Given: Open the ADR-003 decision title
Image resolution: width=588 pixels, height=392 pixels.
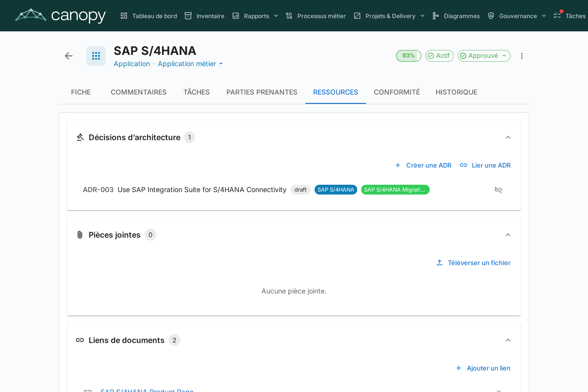Looking at the screenshot, I should coord(202,190).
